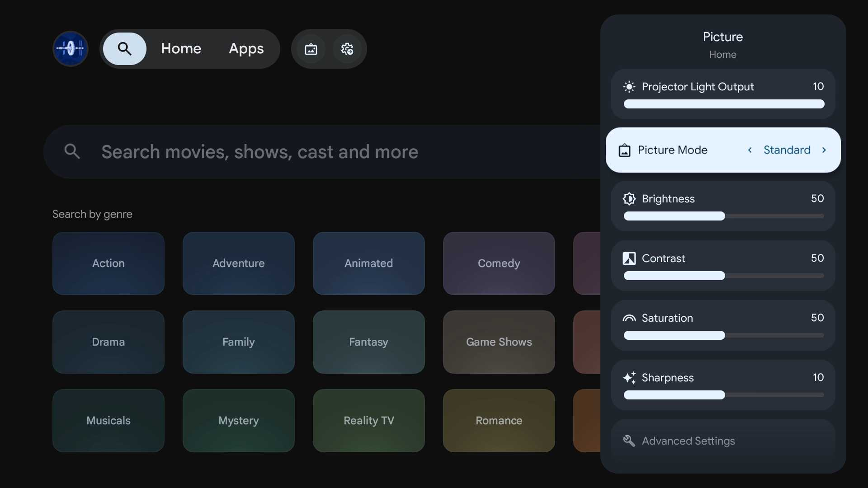Browse the Fantasy genre
Viewport: 868px width, 488px height.
pyautogui.click(x=369, y=342)
